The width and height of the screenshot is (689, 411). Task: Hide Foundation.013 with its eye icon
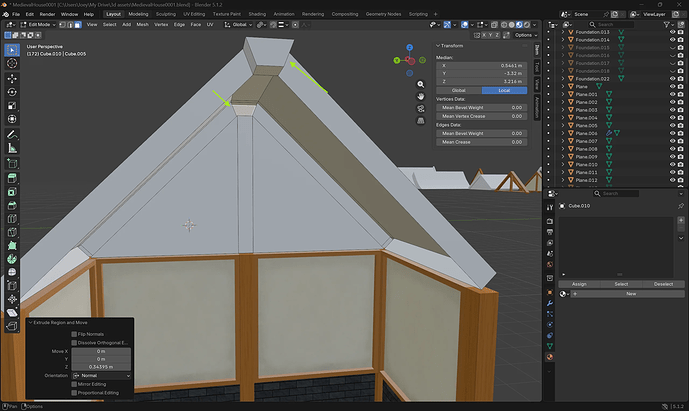[x=672, y=32]
